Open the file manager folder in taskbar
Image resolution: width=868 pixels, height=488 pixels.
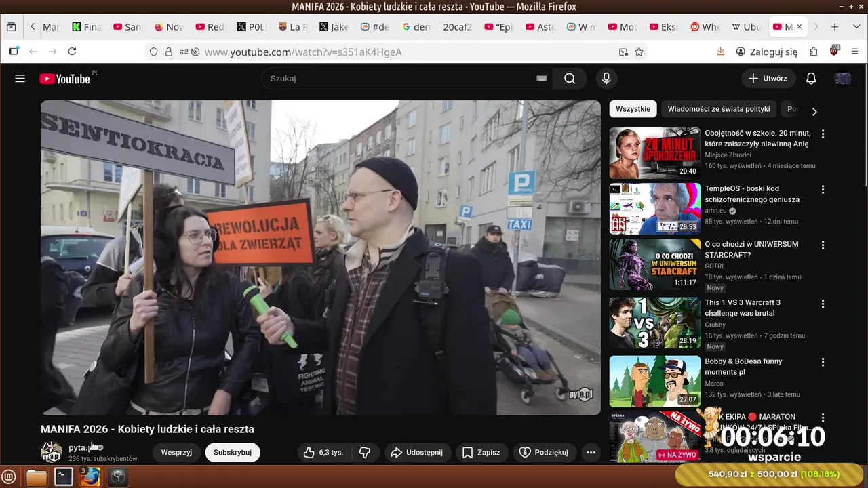coord(37,477)
